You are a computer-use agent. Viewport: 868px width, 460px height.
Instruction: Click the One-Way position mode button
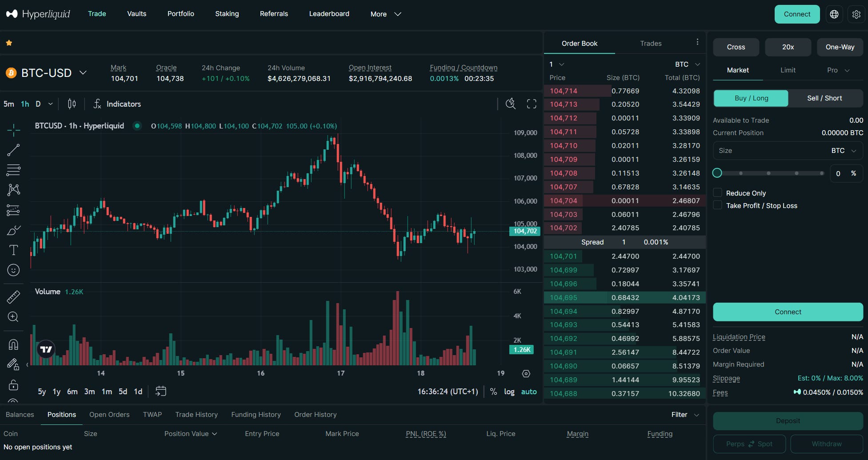pyautogui.click(x=840, y=47)
